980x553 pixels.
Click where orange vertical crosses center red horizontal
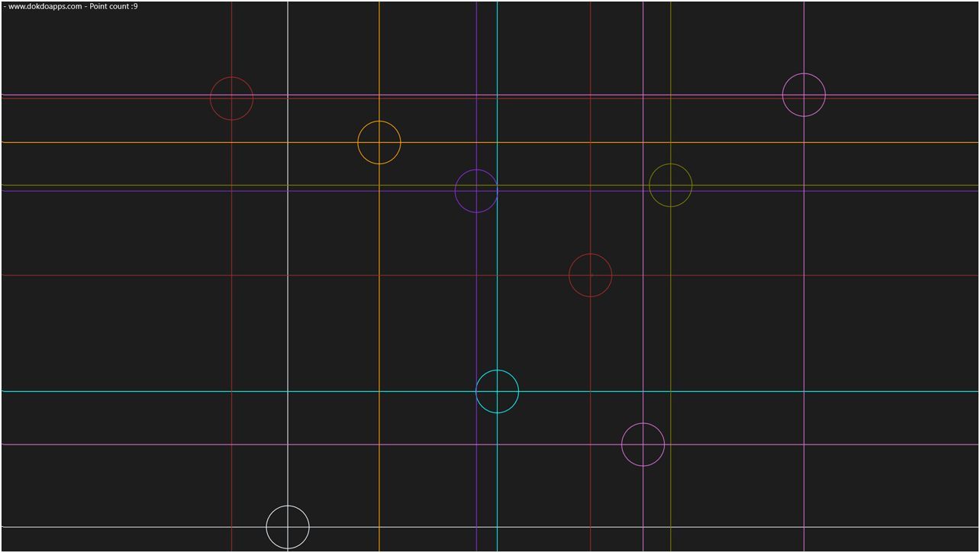tap(379, 275)
